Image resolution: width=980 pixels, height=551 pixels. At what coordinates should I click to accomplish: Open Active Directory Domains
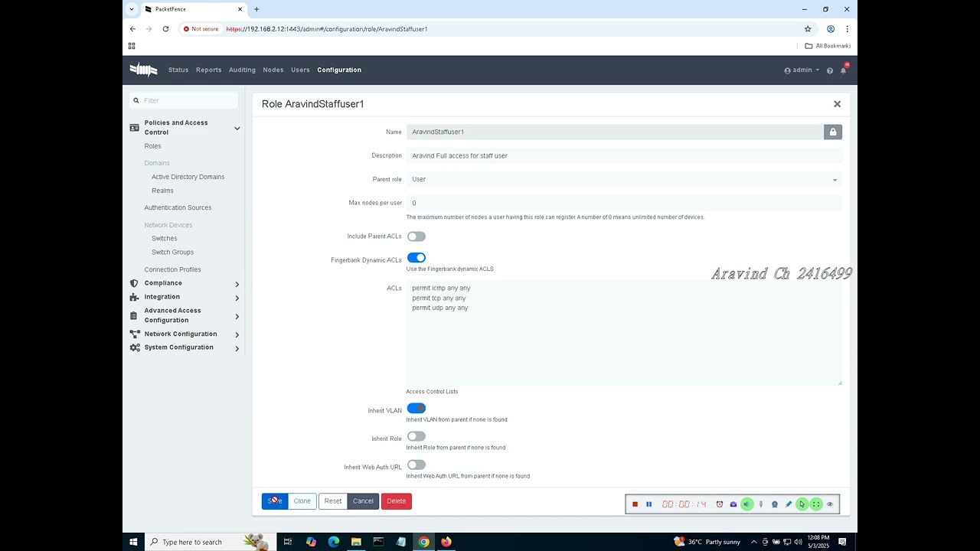(x=188, y=177)
